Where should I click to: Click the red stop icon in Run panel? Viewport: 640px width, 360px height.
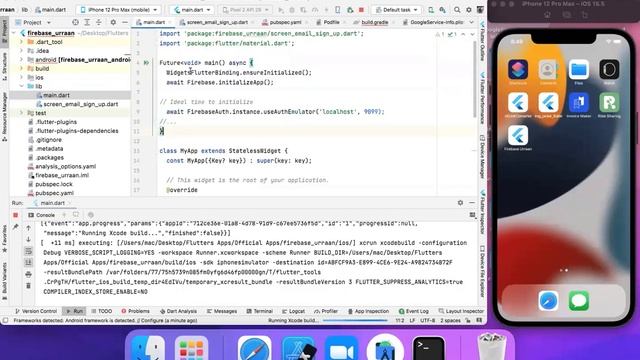16,215
